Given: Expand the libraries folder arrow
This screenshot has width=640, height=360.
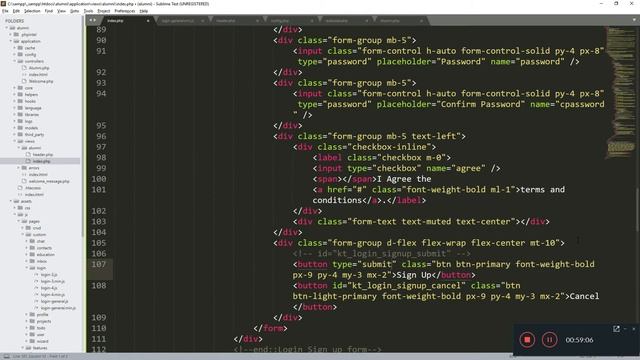Looking at the screenshot, I should (15, 115).
